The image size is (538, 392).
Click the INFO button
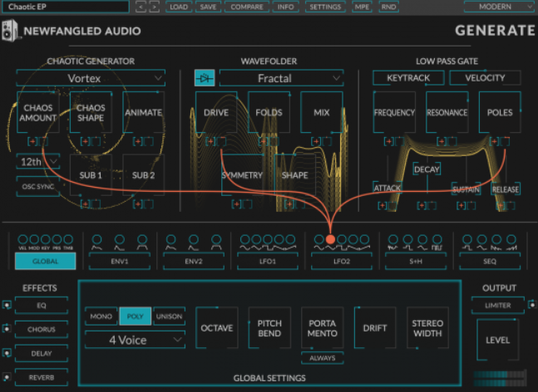click(285, 7)
